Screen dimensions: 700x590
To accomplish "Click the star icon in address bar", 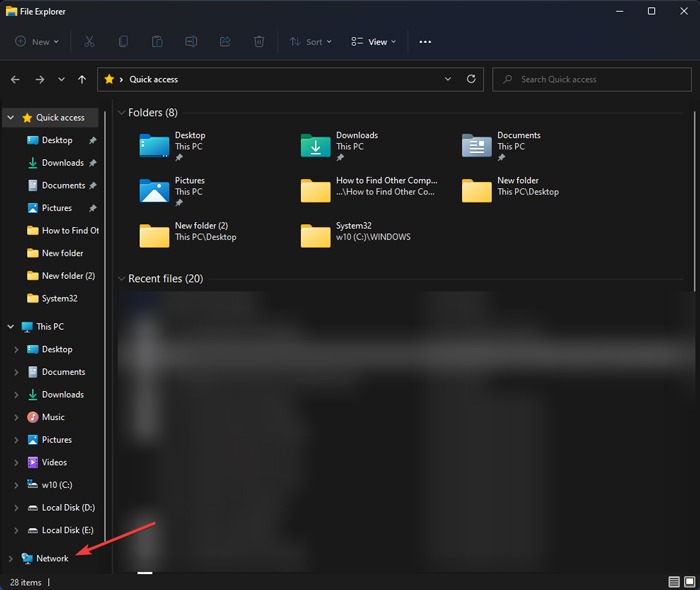I will pyautogui.click(x=109, y=79).
